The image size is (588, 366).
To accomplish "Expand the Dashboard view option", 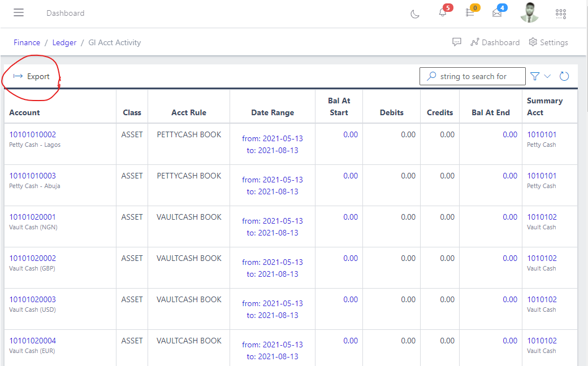I will [x=495, y=42].
